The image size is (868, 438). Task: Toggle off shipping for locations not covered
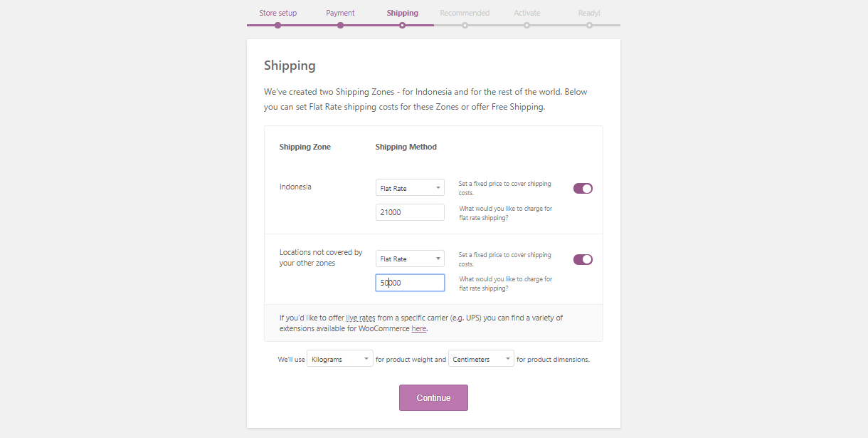(x=583, y=259)
